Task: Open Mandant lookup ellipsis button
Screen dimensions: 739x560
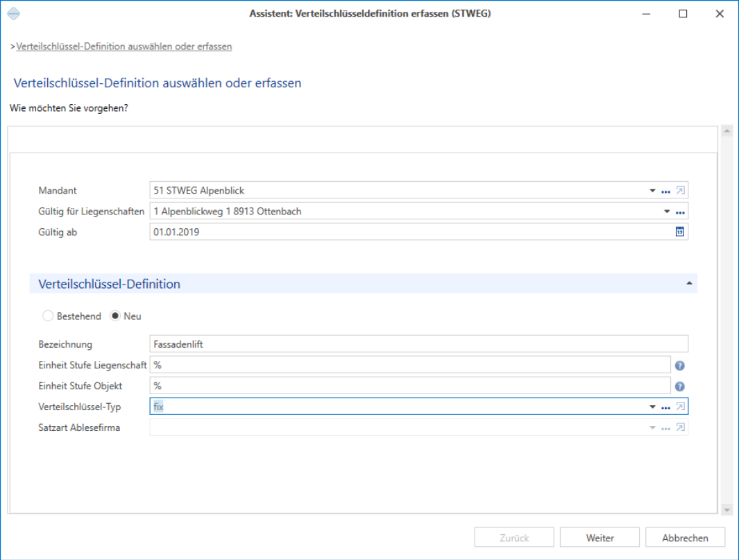Action: pyautogui.click(x=665, y=192)
